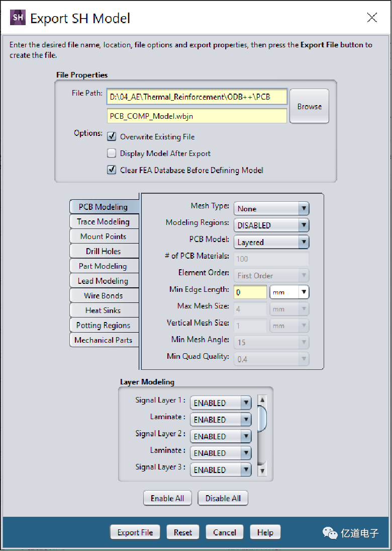
Task: Open the Heat Sinks tab
Action: click(104, 310)
